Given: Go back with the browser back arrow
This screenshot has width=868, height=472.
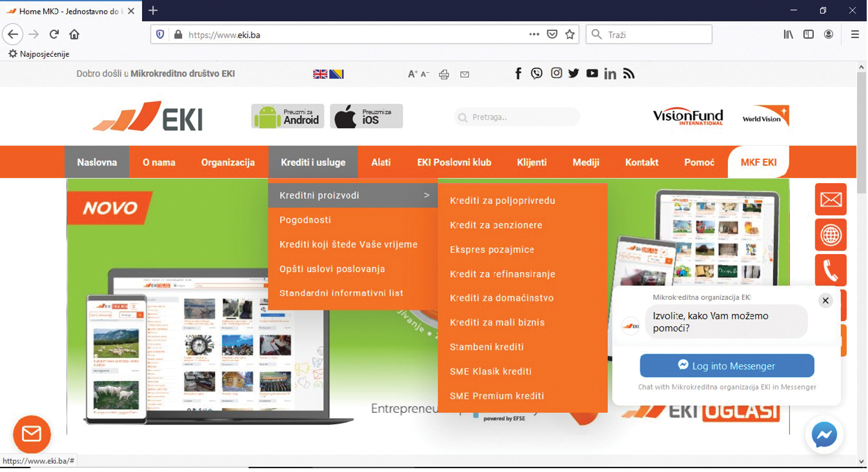Looking at the screenshot, I should point(13,34).
